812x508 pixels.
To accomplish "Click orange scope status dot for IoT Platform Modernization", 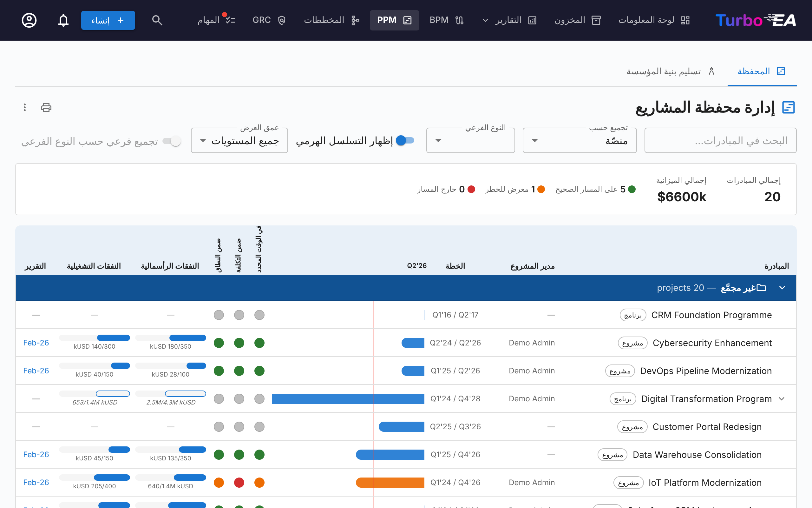I will [219, 483].
